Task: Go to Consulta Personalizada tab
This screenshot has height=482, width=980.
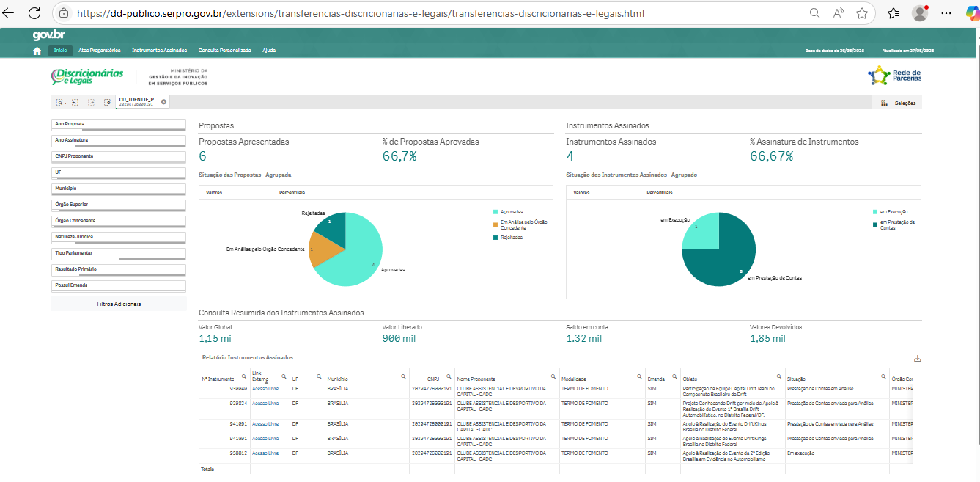Action: (224, 51)
